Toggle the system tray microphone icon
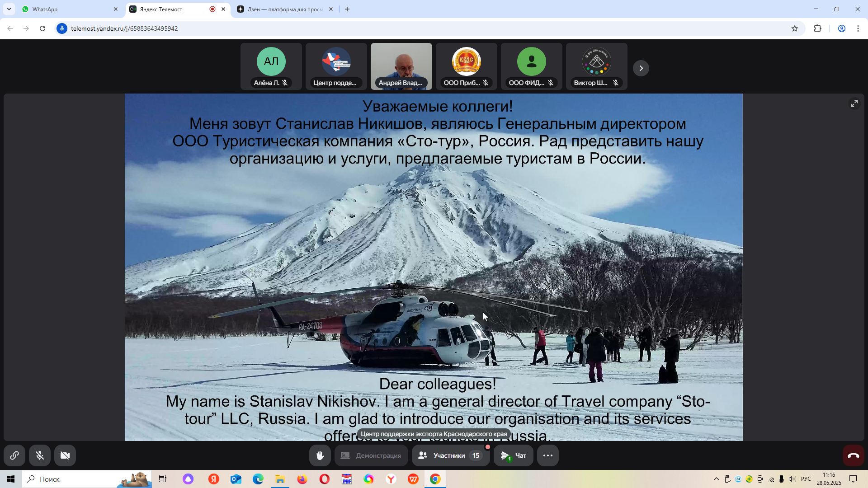Screen dimensions: 868x488 [x=781, y=479]
